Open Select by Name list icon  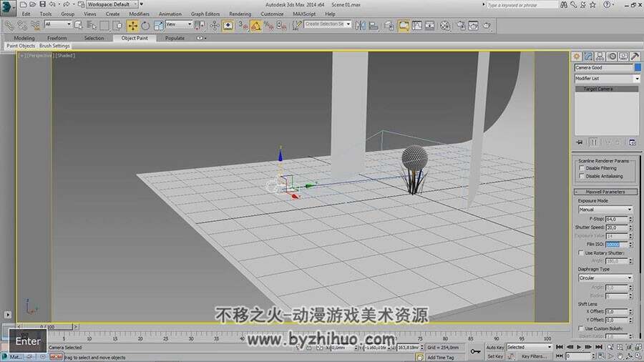[92, 26]
